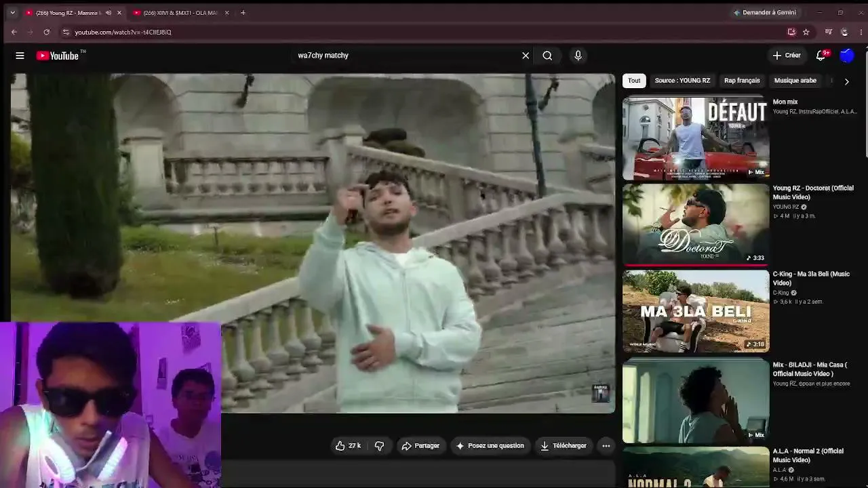Select the Young RZ - Mamma tab
This screenshot has width=868, height=488.
66,13
